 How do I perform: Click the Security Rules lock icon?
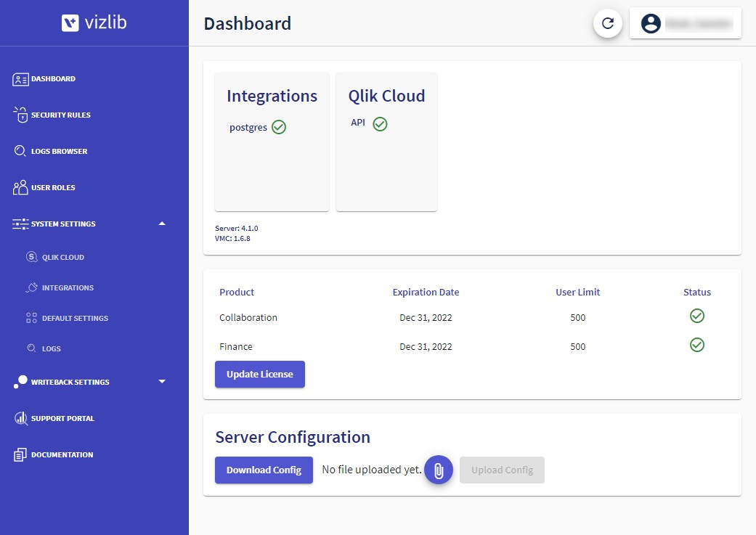coord(20,115)
